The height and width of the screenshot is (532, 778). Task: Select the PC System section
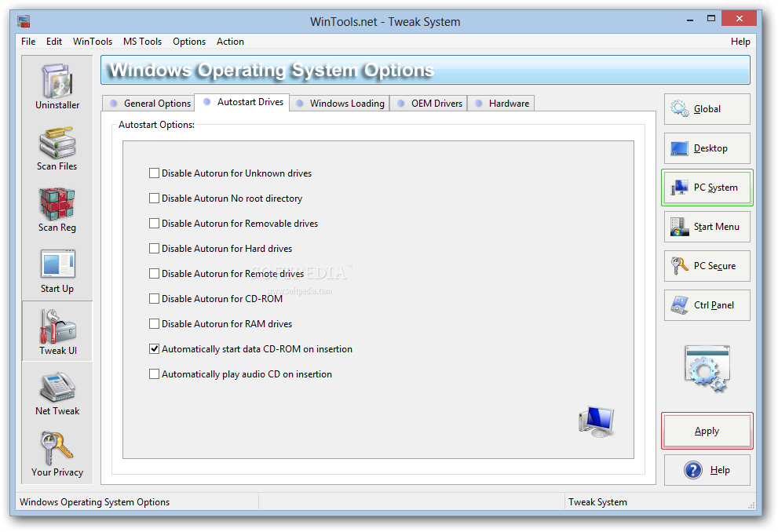pyautogui.click(x=707, y=188)
